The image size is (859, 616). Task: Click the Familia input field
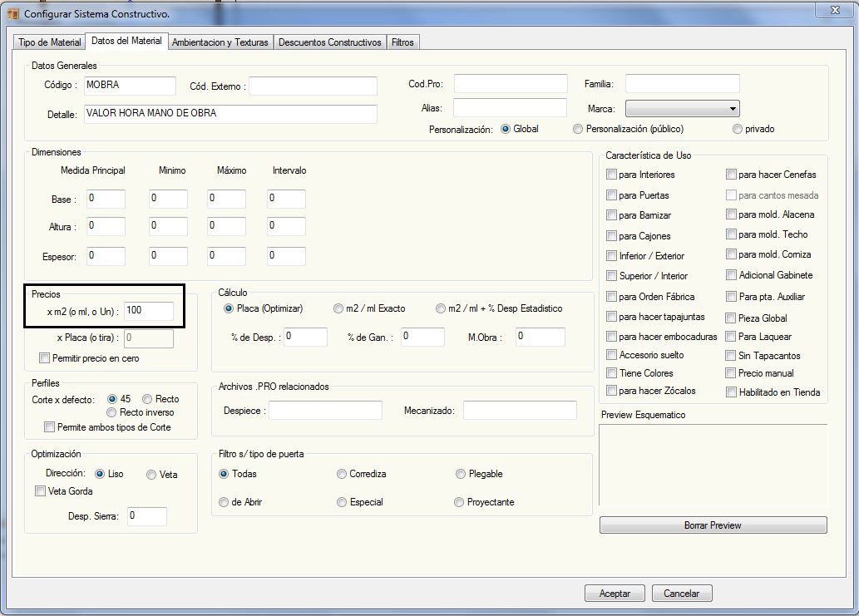tap(683, 84)
